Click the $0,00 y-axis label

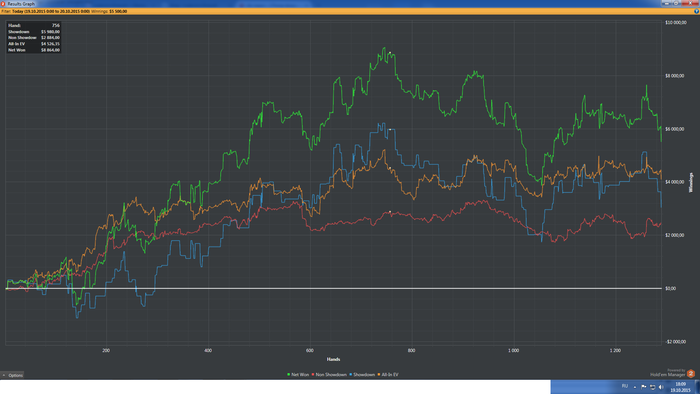[x=671, y=288]
